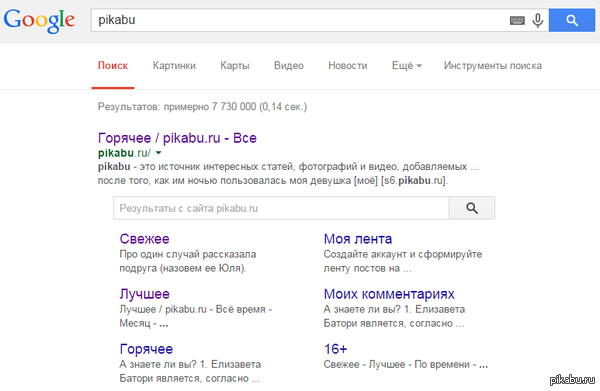Select the Поиск tab
The width and height of the screenshot is (600, 391).
112,66
